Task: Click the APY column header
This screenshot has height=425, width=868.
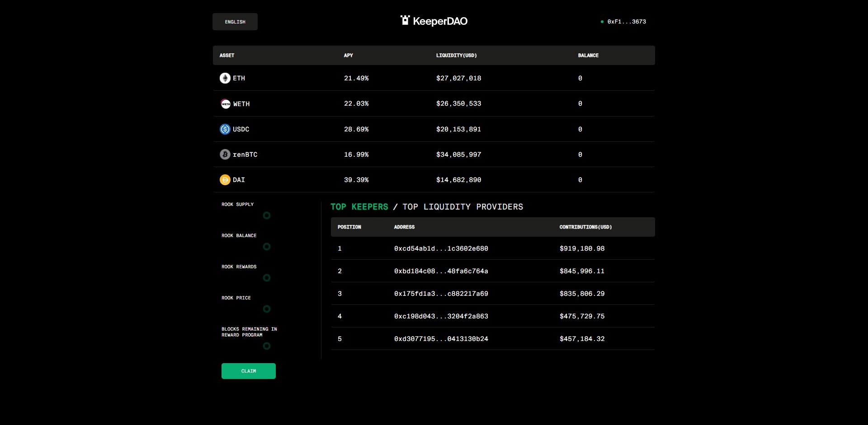Action: click(x=349, y=56)
